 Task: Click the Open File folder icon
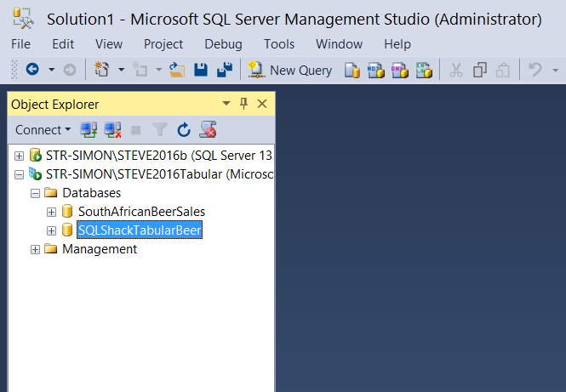(x=177, y=71)
